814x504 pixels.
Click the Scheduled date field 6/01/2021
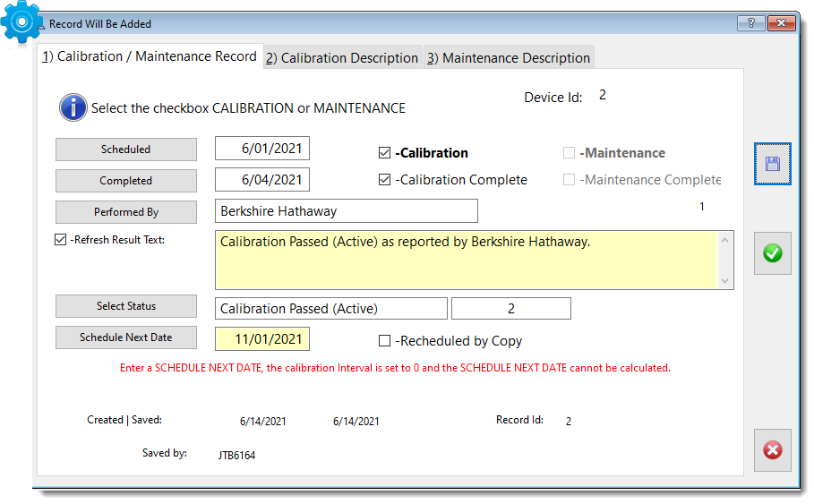coord(262,149)
